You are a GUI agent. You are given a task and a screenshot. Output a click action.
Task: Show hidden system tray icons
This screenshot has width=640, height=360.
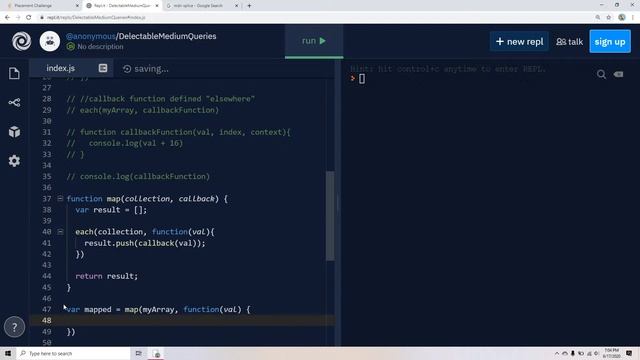tap(556, 353)
